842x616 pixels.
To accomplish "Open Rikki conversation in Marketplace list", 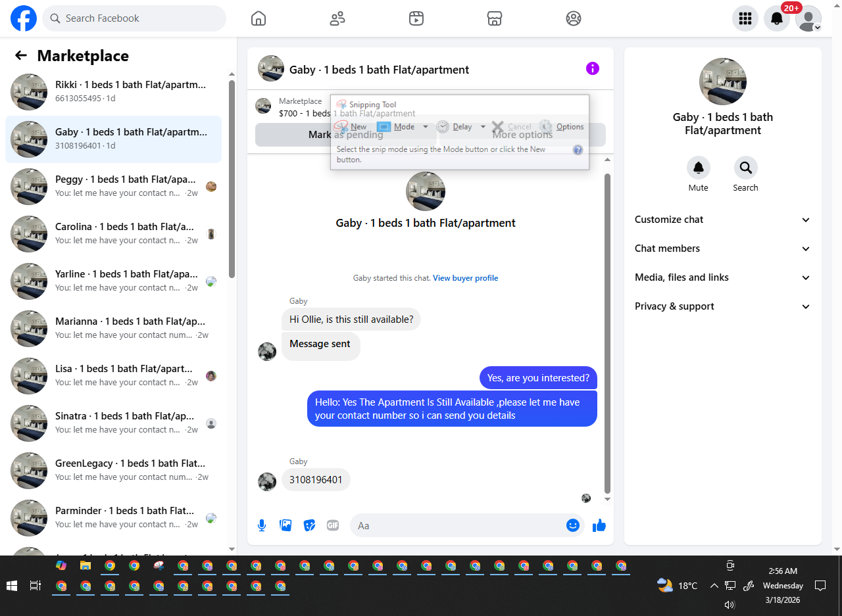I will tap(113, 92).
